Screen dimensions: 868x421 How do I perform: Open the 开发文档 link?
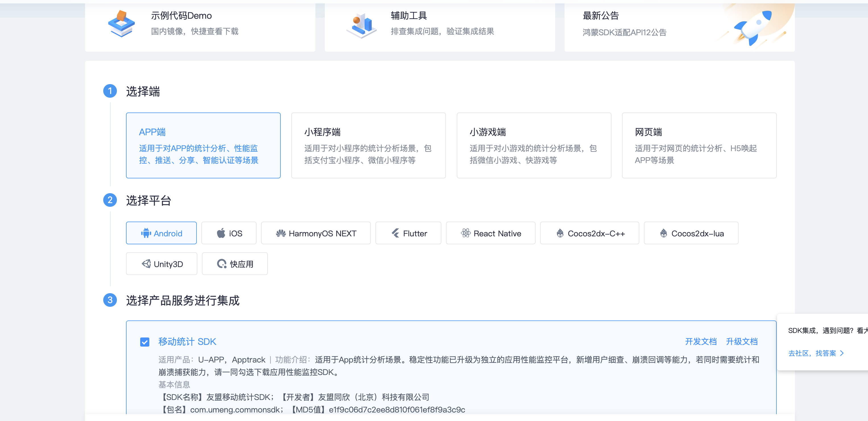[701, 341]
